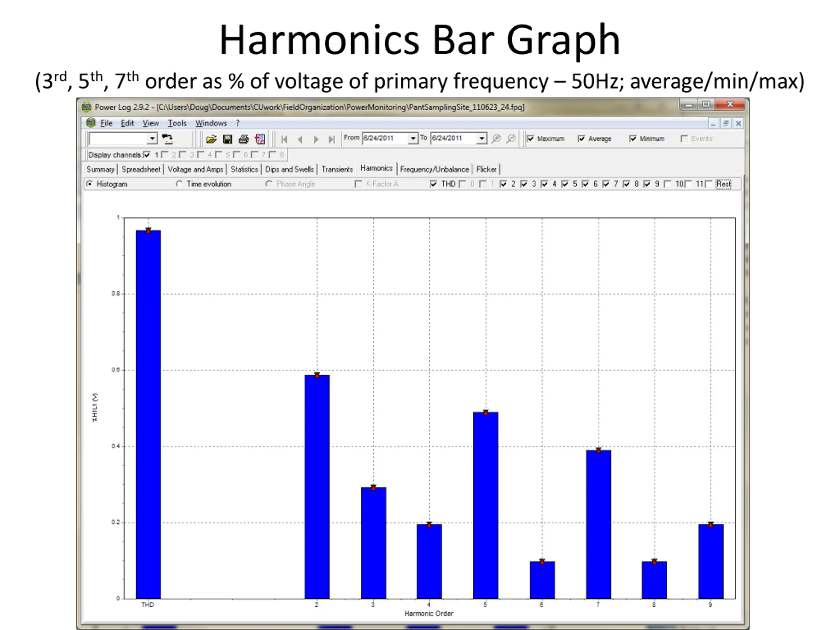Image resolution: width=840 pixels, height=630 pixels.
Task: Switch to the Frequency/Unbalance tab
Action: point(434,169)
